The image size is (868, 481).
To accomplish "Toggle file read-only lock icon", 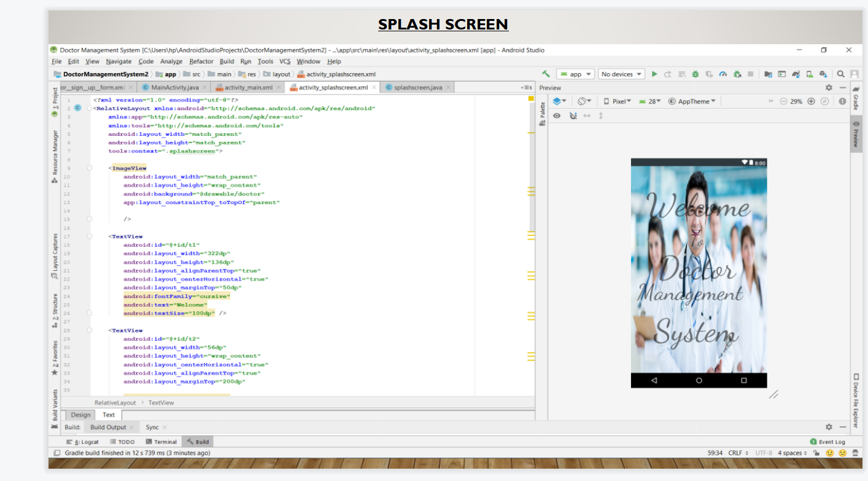I will point(816,453).
